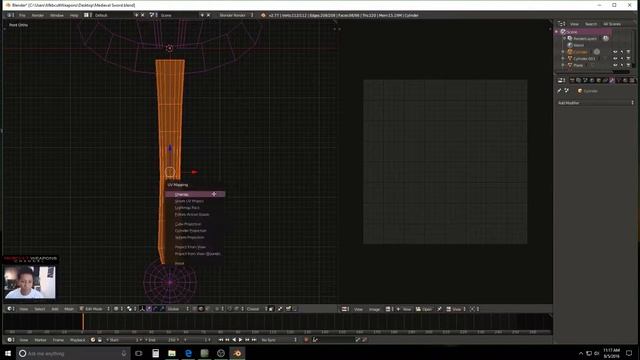640x360 pixels.
Task: Click the UV editor Open image button
Action: coord(424,309)
